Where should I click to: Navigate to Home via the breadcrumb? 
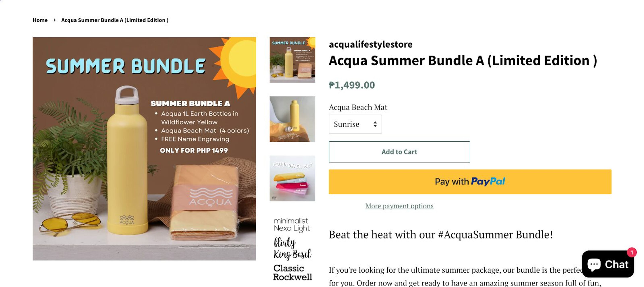click(40, 20)
